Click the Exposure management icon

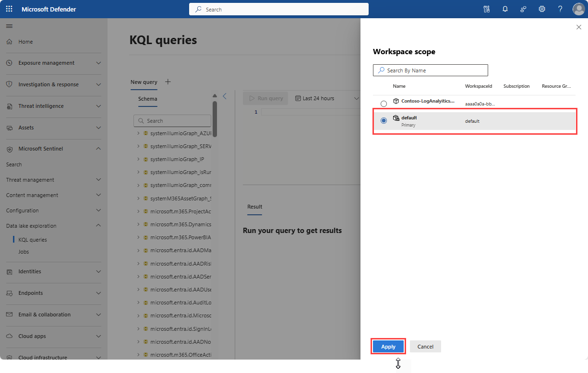pos(9,63)
